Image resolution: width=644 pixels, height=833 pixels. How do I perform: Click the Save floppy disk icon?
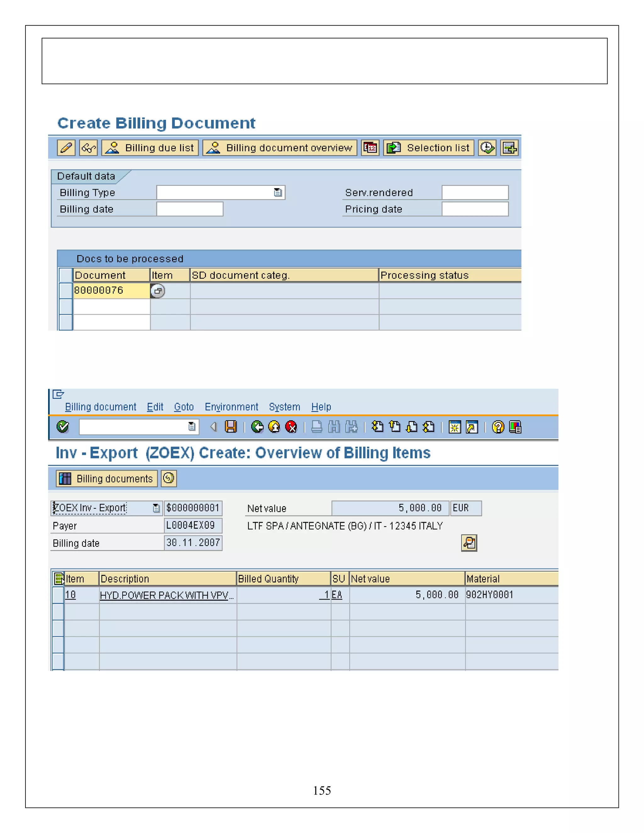click(231, 427)
